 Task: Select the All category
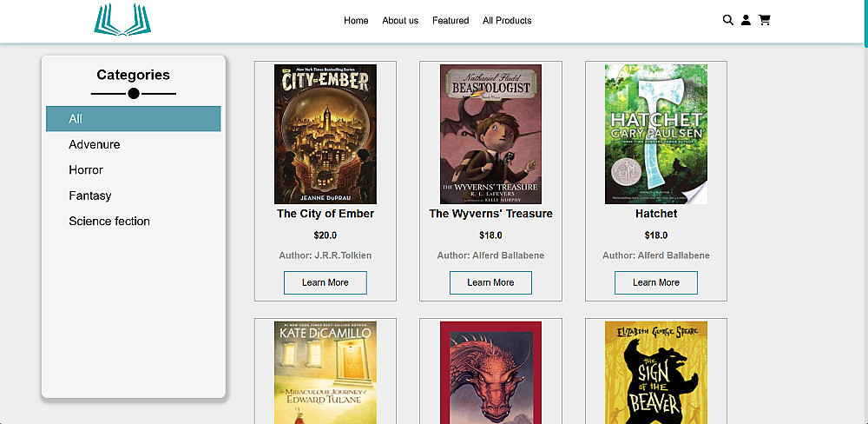pos(134,119)
